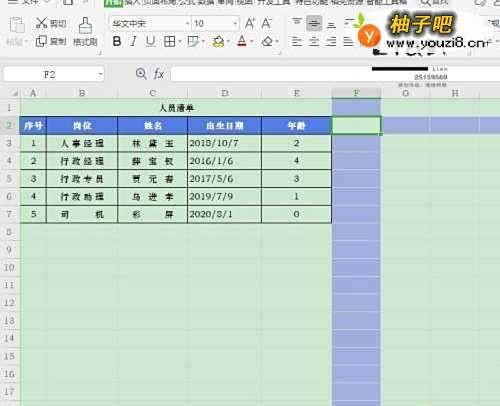
Task: Click the eraser clear format icon
Action: 267,42
